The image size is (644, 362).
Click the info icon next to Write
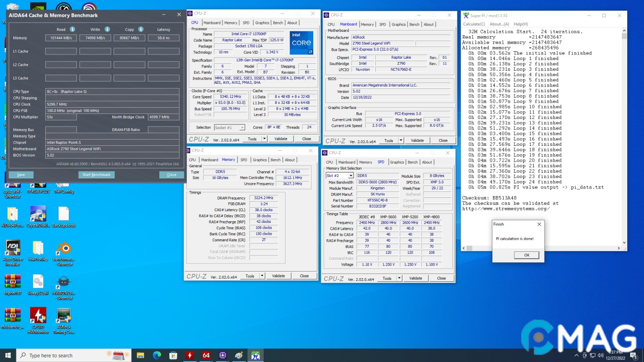[x=107, y=29]
